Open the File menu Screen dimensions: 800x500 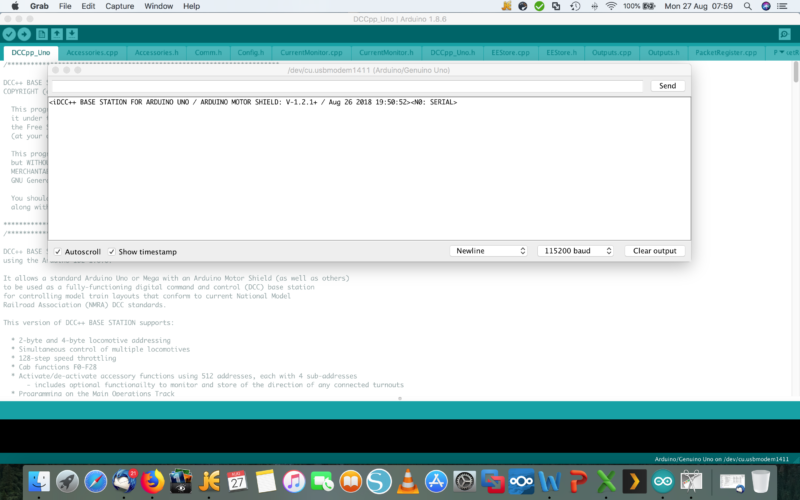pyautogui.click(x=65, y=6)
